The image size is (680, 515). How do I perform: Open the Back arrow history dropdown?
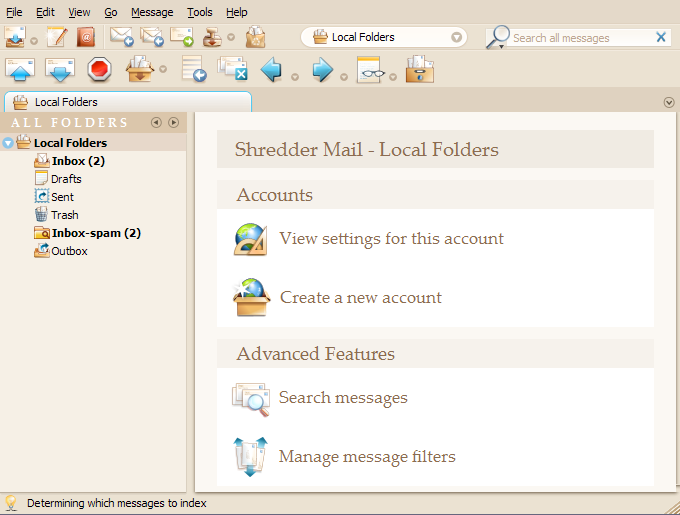pyautogui.click(x=295, y=77)
